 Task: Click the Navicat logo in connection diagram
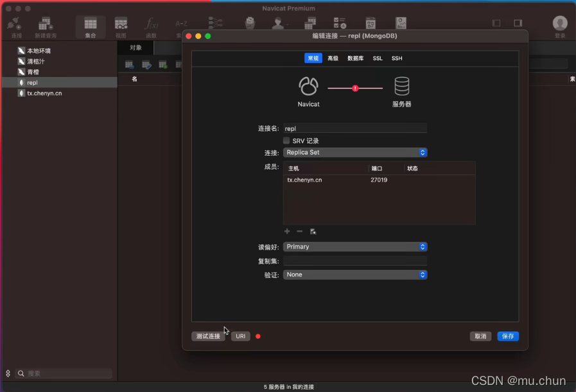(308, 86)
